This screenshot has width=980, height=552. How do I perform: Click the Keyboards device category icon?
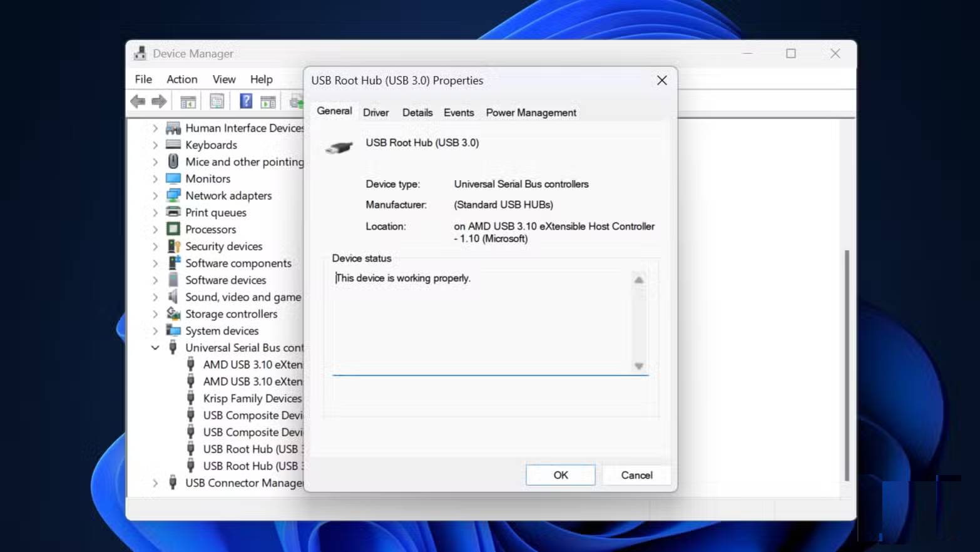[x=173, y=145]
